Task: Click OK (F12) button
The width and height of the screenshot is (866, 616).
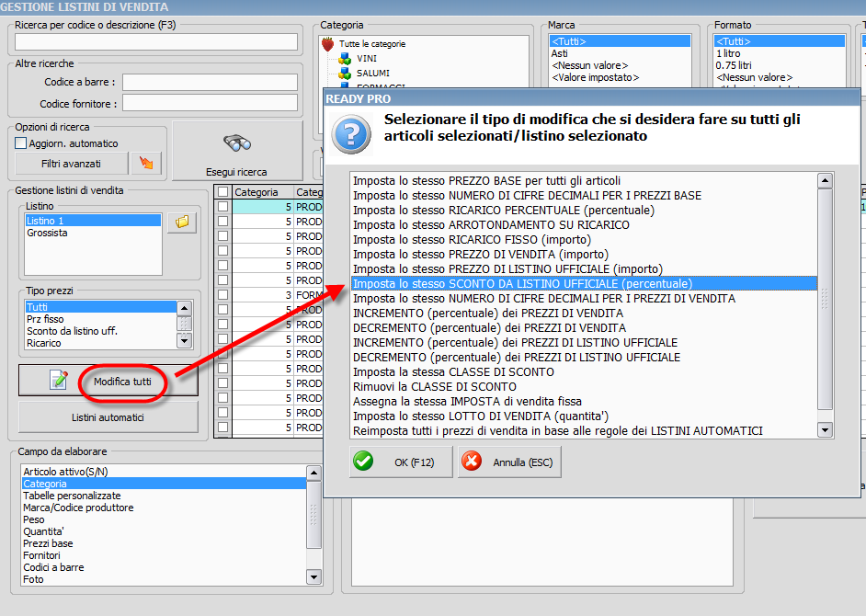Action: (x=401, y=462)
